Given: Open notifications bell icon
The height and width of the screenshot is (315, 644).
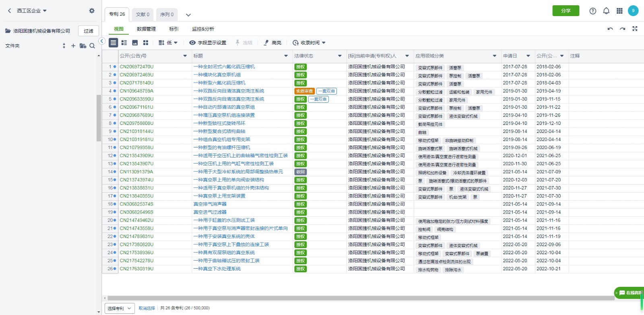Looking at the screenshot, I should click(x=606, y=11).
